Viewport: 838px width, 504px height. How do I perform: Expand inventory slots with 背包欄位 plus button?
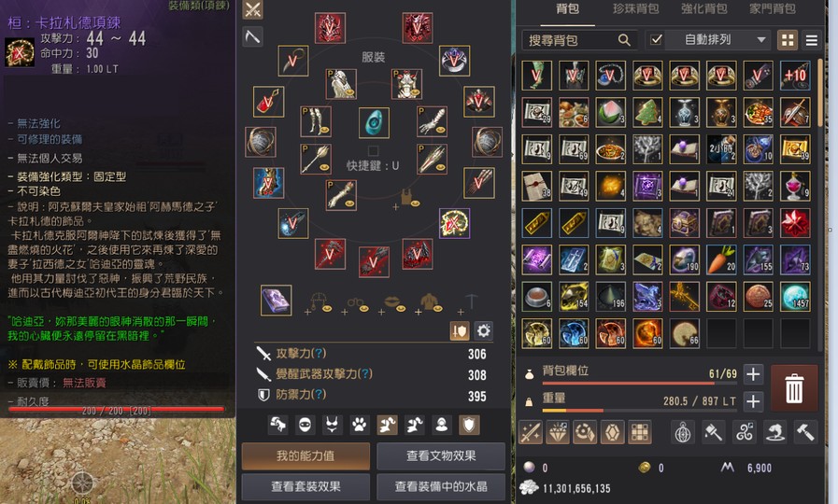(x=753, y=374)
